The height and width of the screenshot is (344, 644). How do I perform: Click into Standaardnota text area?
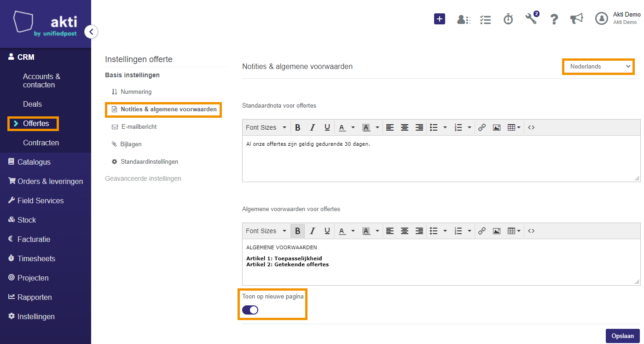pyautogui.click(x=441, y=159)
